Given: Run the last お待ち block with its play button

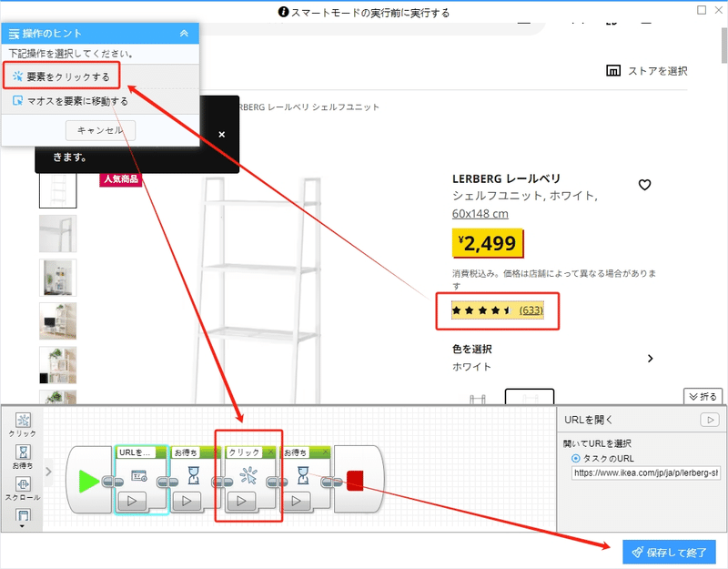Looking at the screenshot, I should pyautogui.click(x=297, y=501).
